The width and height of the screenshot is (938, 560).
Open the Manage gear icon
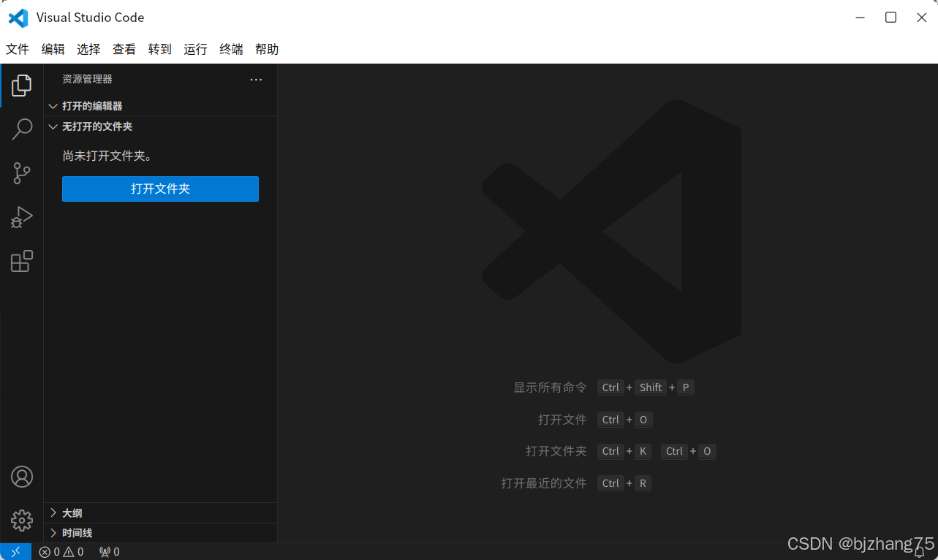(22, 521)
